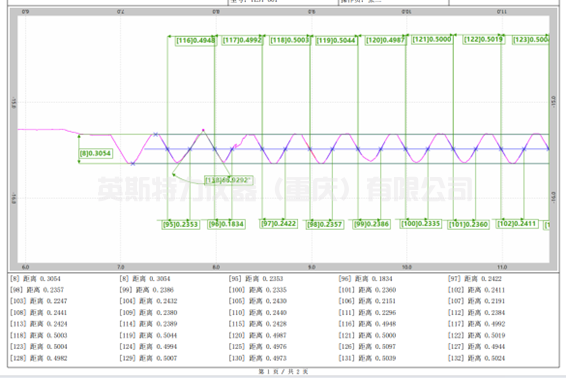The image size is (566, 378).
Task: Select result row [103] 距离 0.2247
Action: click(39, 301)
